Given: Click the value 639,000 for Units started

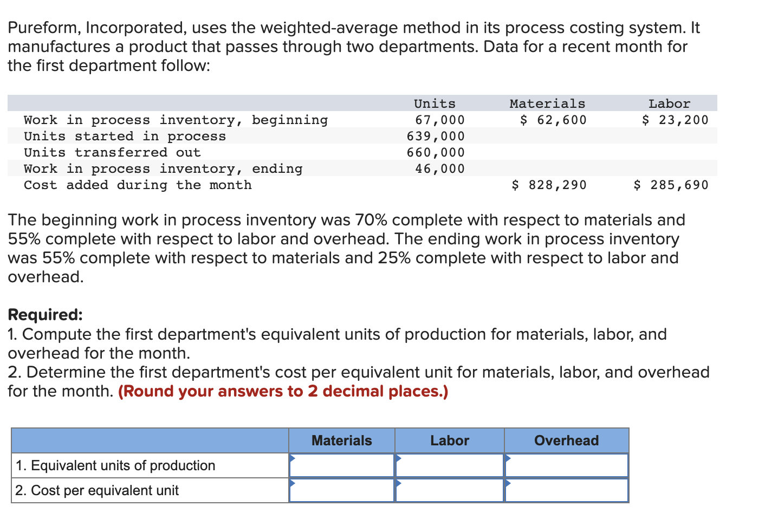Looking at the screenshot, I should click(x=435, y=136).
